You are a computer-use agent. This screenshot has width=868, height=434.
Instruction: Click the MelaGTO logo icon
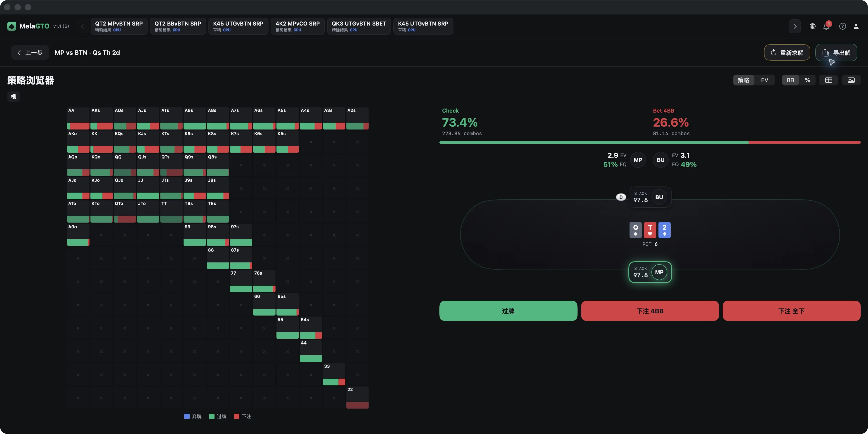point(12,26)
